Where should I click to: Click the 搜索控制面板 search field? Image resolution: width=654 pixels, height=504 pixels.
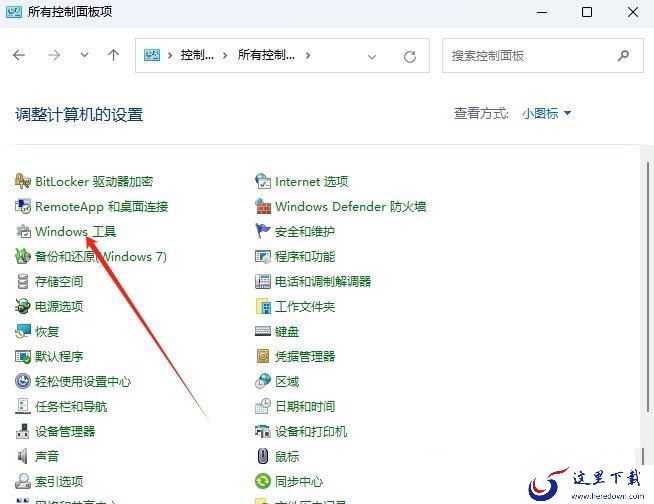pos(543,55)
